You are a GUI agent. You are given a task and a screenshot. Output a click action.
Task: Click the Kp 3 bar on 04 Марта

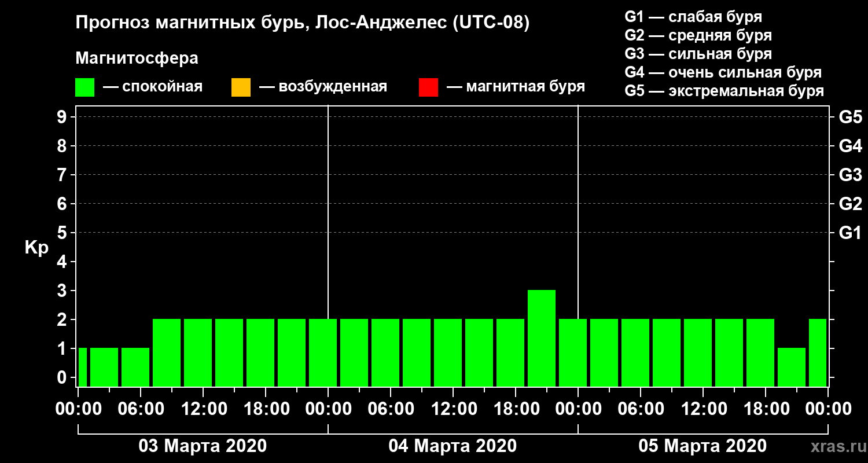[542, 338]
